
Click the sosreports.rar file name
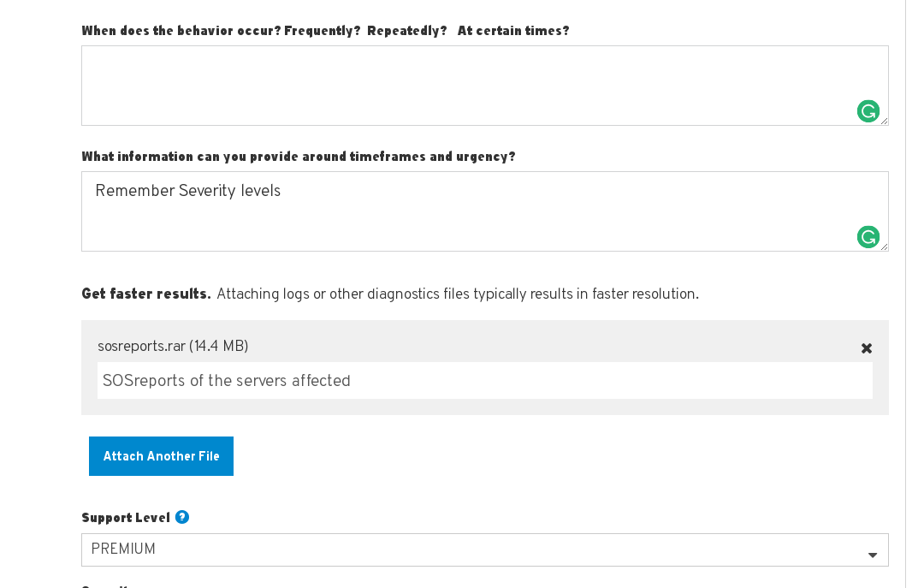coord(173,346)
